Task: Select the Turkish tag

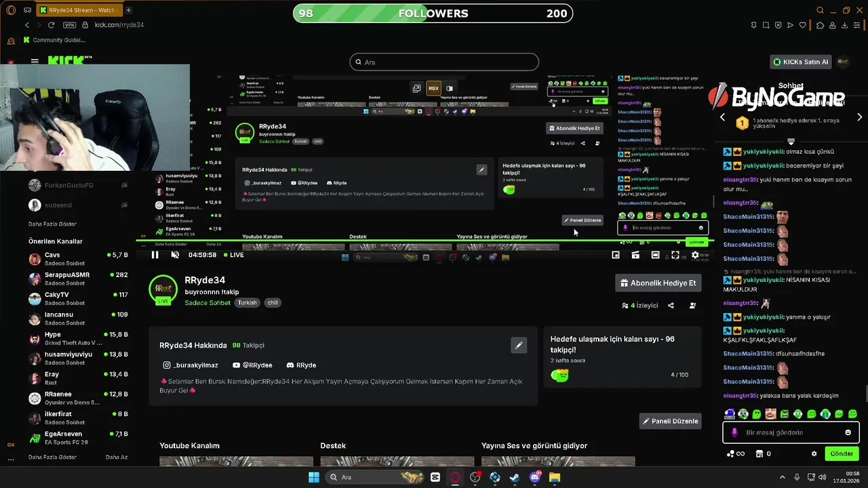Action: 248,303
